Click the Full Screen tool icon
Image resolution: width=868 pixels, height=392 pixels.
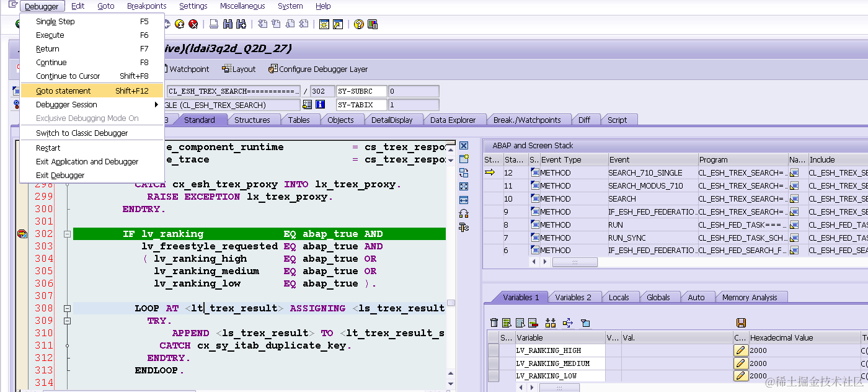click(463, 186)
